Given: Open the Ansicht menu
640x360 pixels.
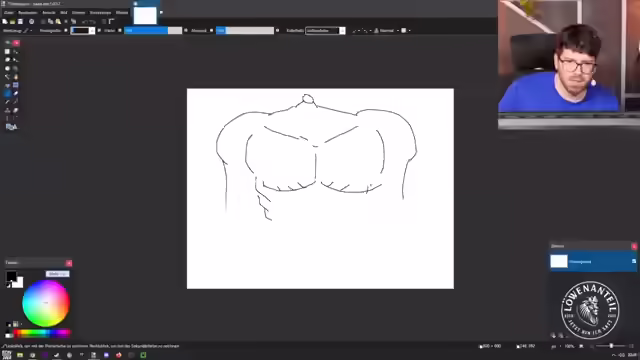Looking at the screenshot, I should tap(49, 13).
